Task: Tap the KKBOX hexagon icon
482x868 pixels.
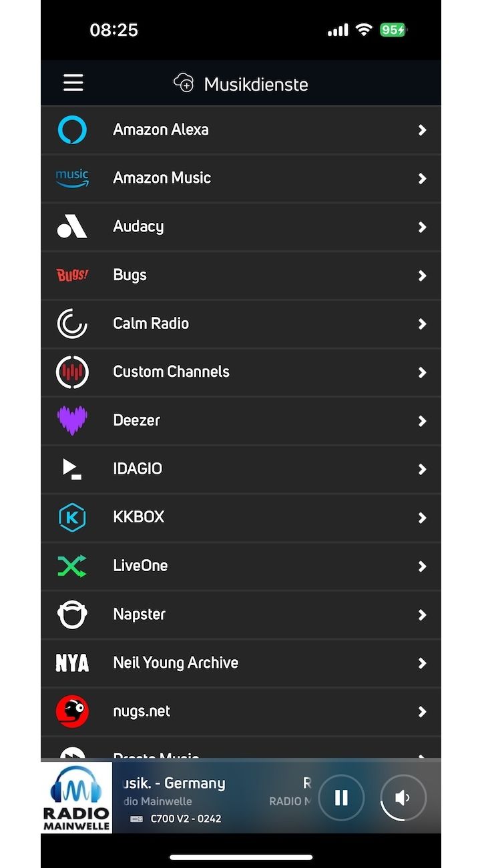Action: [72, 517]
